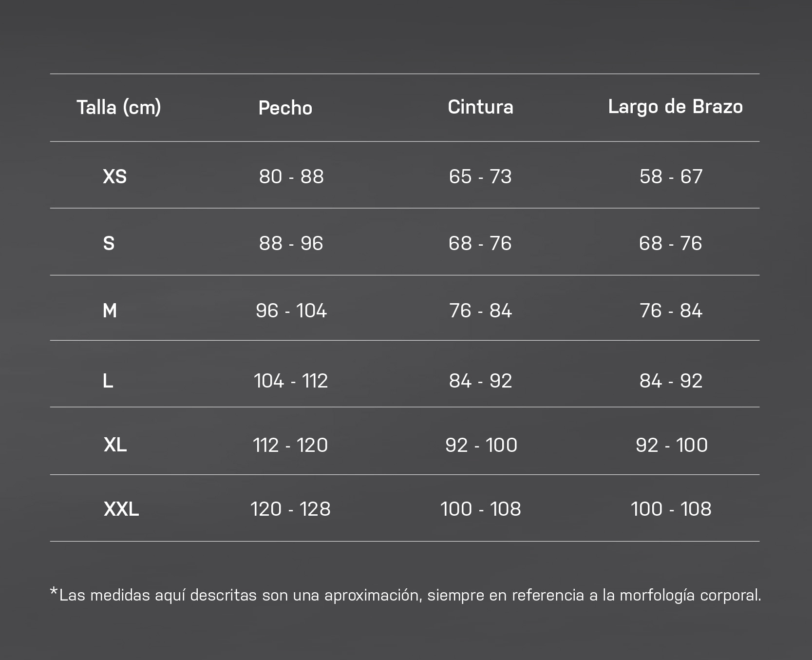Screen dimensions: 812x660
Task: Select the XXL size row label
Action: (121, 509)
